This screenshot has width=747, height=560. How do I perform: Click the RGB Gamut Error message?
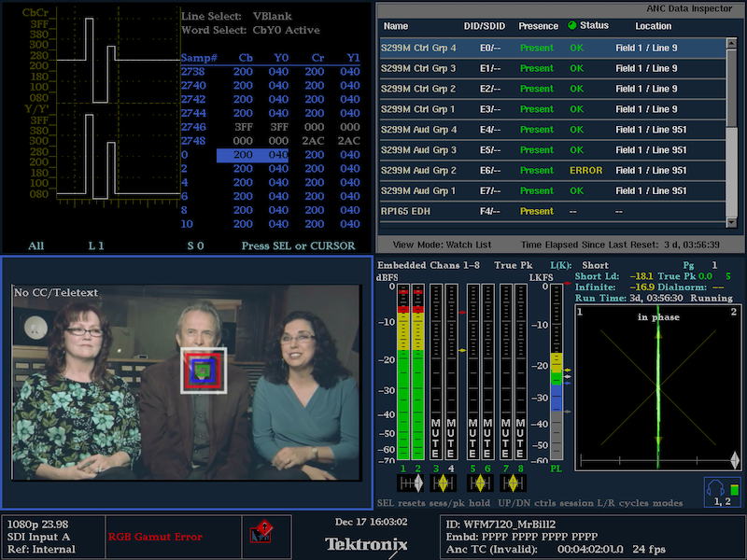click(x=153, y=536)
